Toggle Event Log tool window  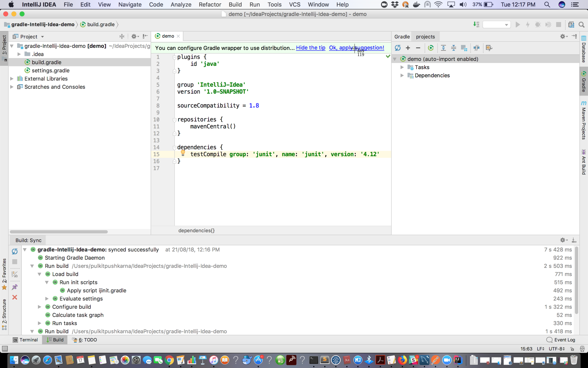561,340
